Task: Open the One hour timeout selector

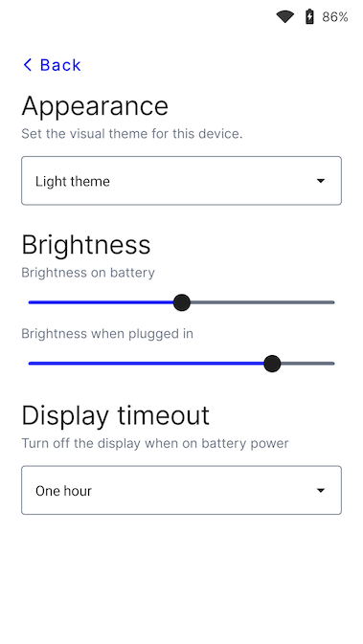Action: (x=181, y=490)
